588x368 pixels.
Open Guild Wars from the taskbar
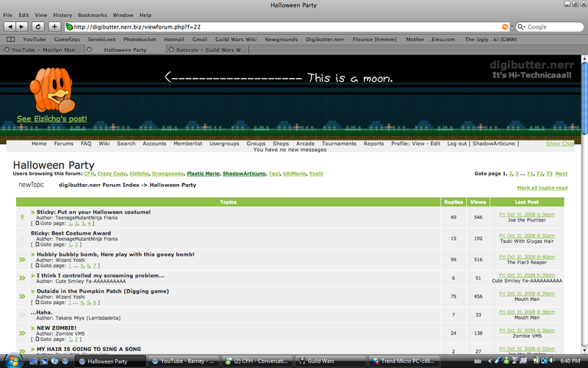322,361
